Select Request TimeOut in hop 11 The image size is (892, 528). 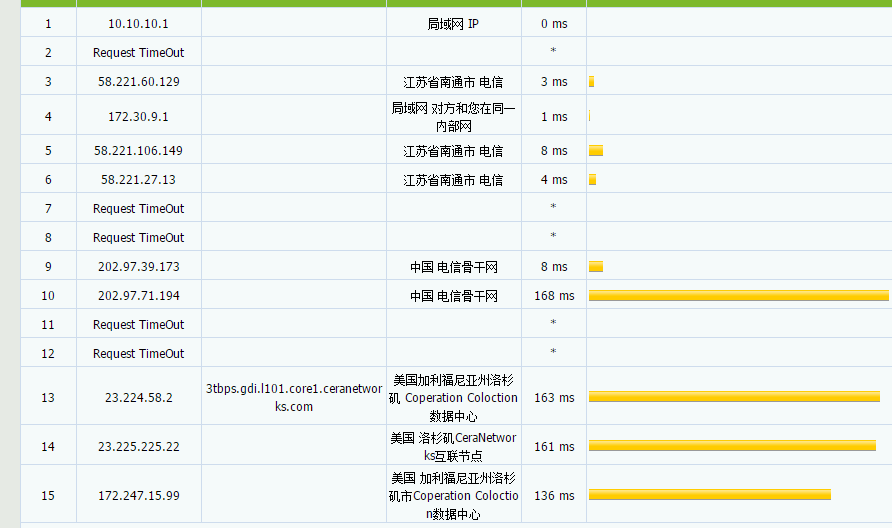[x=138, y=325]
